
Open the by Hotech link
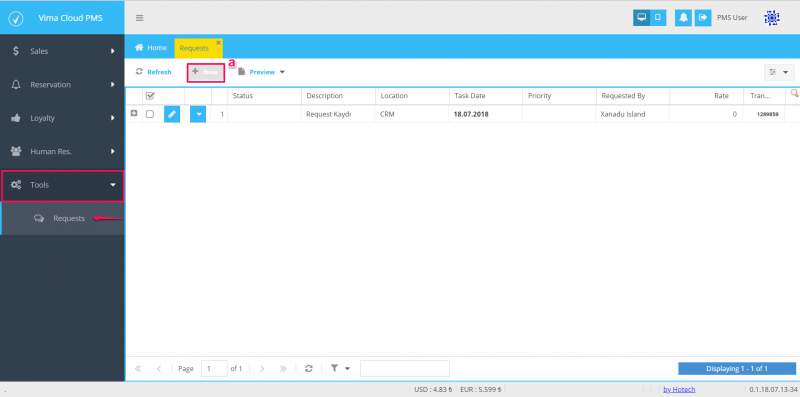679,389
